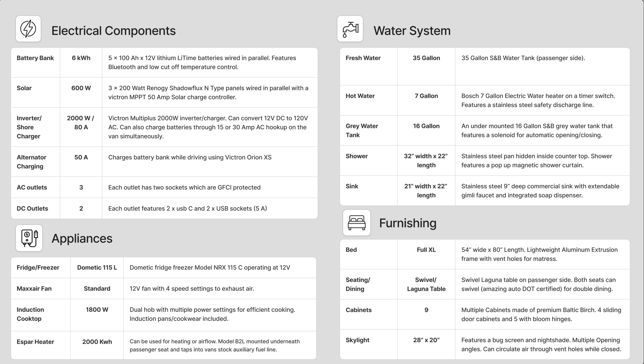Viewport: 644px width, 364px height.
Task: Select the Battery Bank row label
Action: [x=35, y=58]
